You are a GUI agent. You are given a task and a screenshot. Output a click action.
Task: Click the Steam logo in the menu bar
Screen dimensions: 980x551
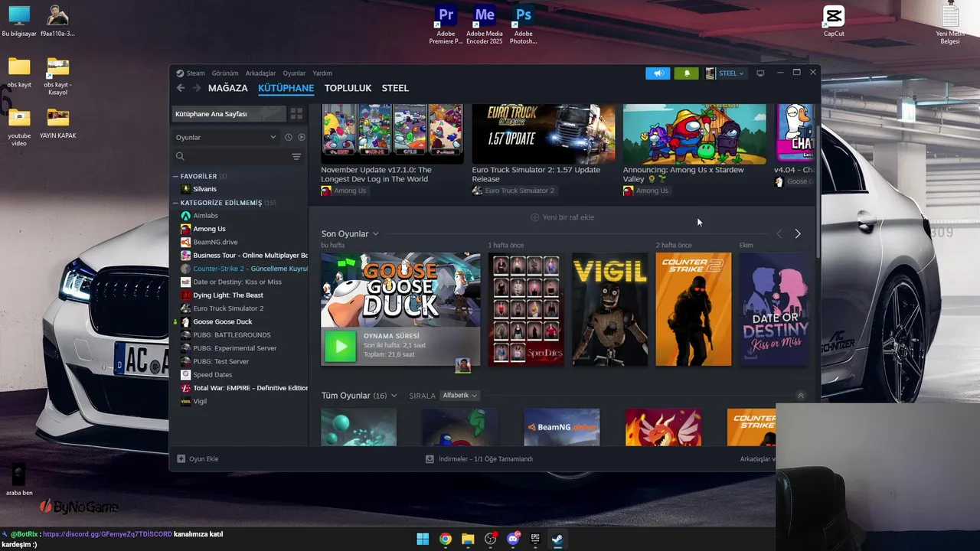pyautogui.click(x=180, y=73)
